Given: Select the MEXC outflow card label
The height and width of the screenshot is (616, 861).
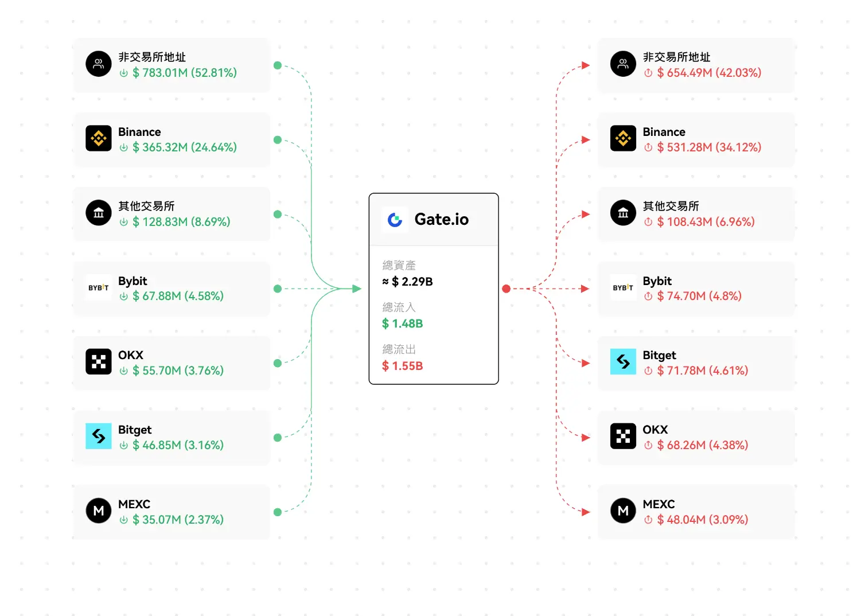Looking at the screenshot, I should coord(659,504).
